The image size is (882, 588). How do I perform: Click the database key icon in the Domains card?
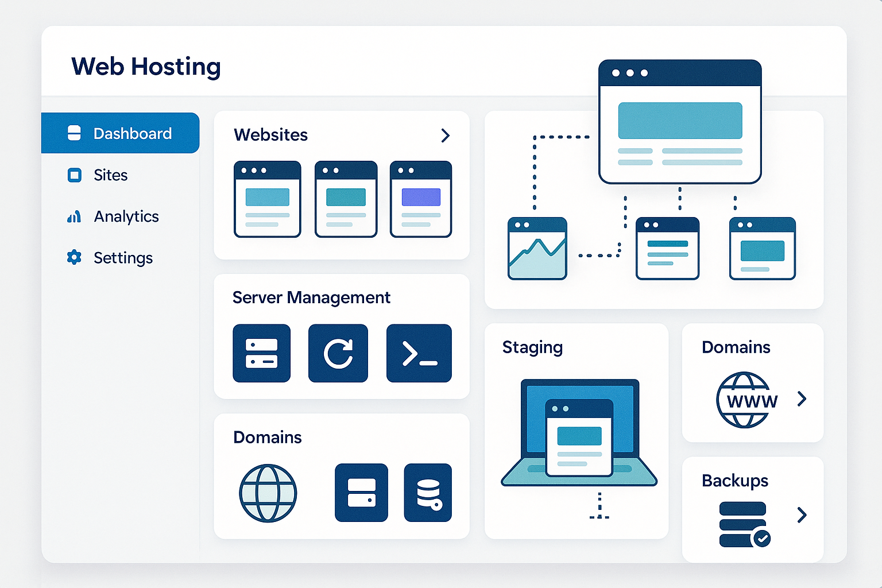point(428,493)
